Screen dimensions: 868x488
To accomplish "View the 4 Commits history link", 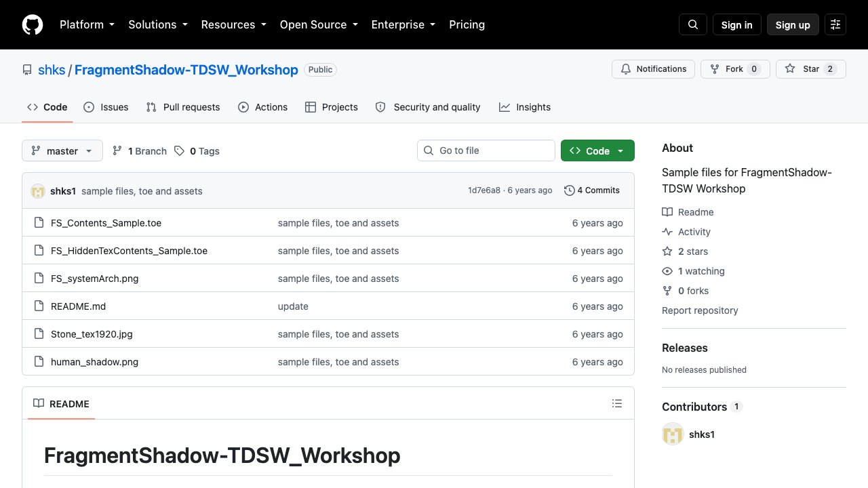I will pos(592,190).
